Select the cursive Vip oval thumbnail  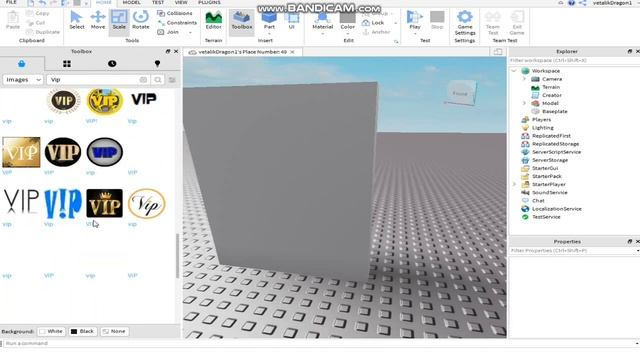147,203
